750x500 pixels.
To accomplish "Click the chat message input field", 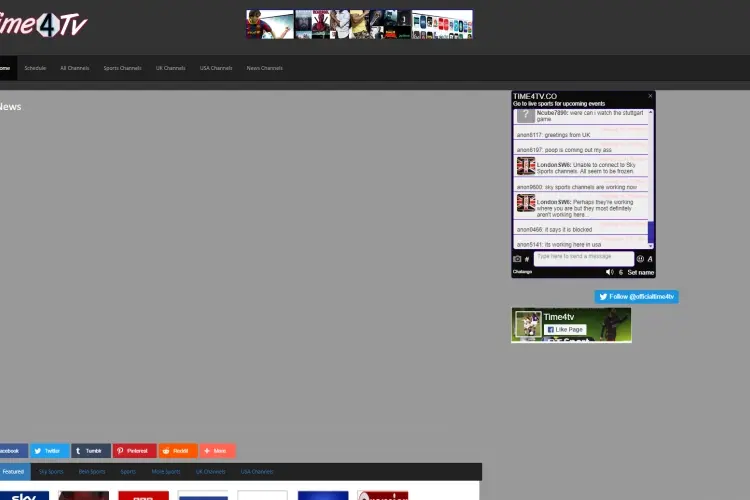I will pos(584,258).
